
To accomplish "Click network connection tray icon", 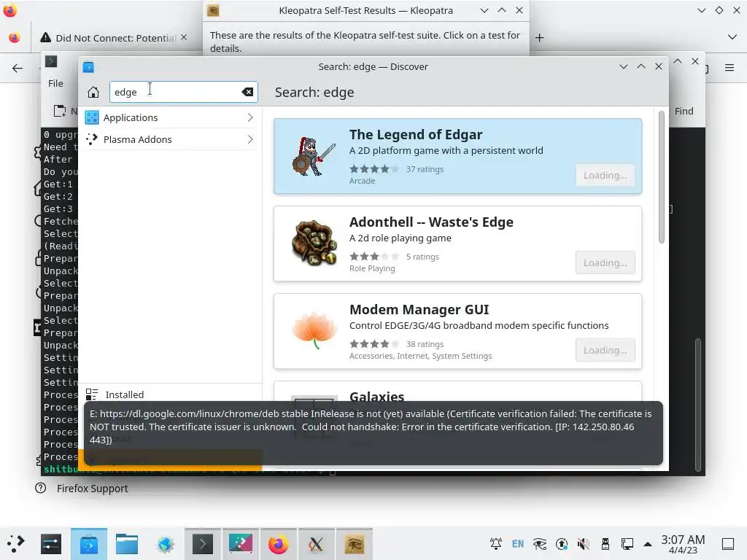I will click(627, 544).
